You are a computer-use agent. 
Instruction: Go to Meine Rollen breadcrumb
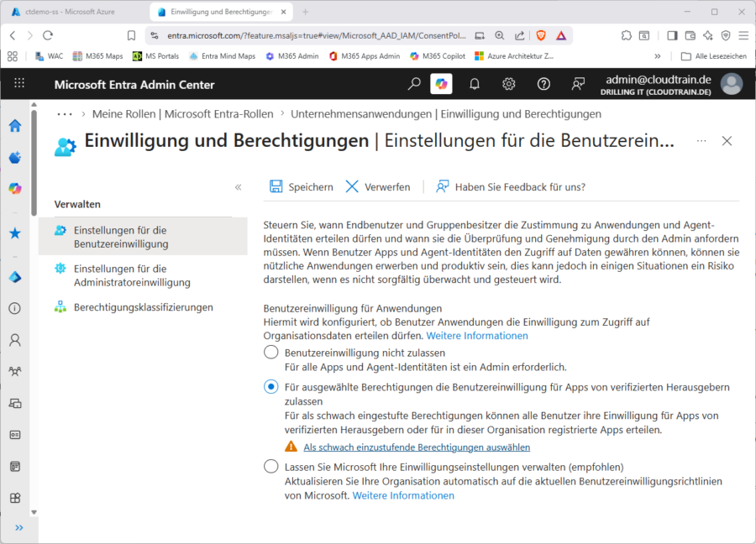(x=183, y=114)
